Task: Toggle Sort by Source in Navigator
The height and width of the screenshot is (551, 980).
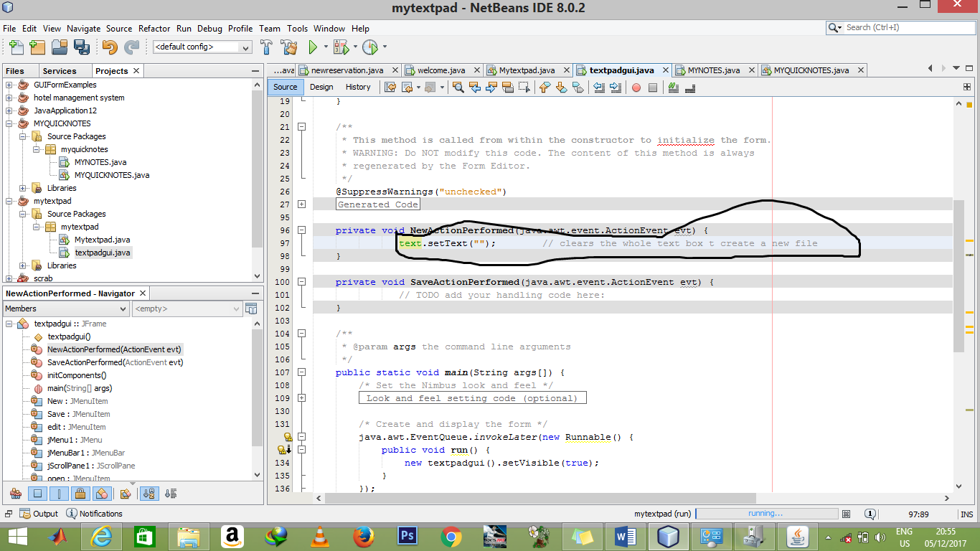Action: [x=171, y=494]
